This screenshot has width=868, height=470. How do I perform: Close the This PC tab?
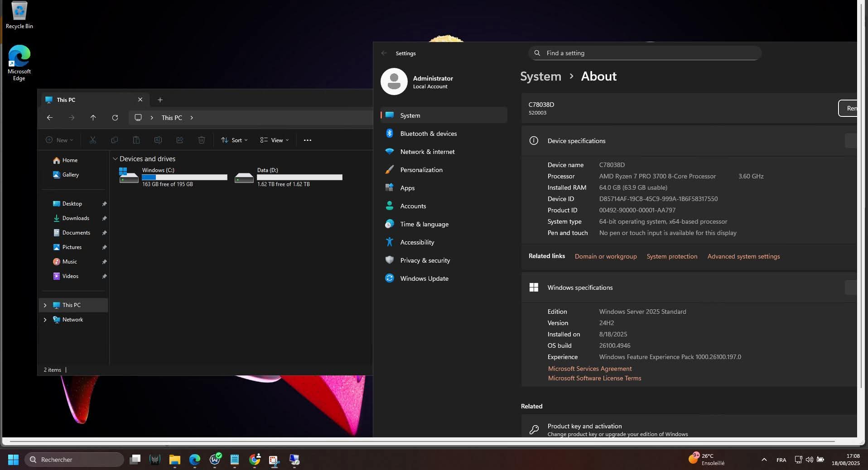pyautogui.click(x=140, y=100)
